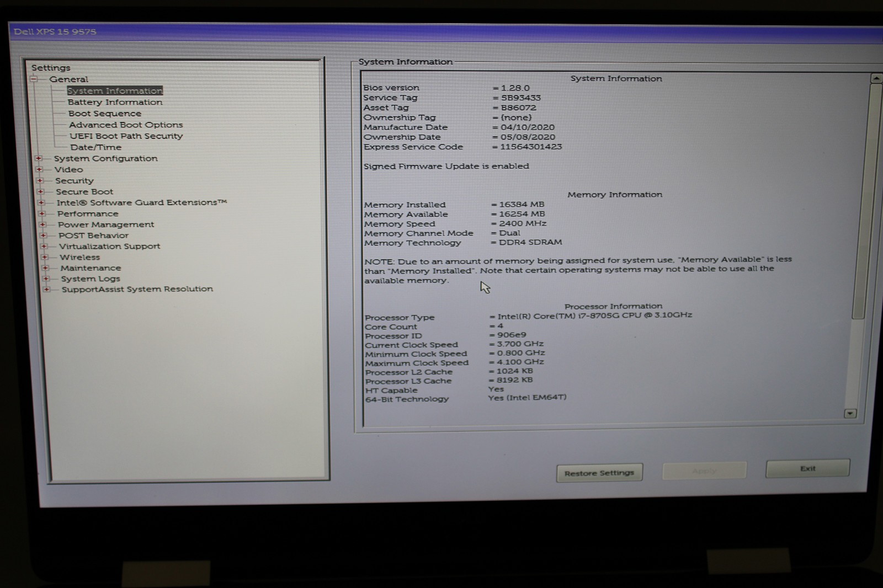Click the scroll down arrow
Image resolution: width=883 pixels, height=588 pixels.
point(850,413)
